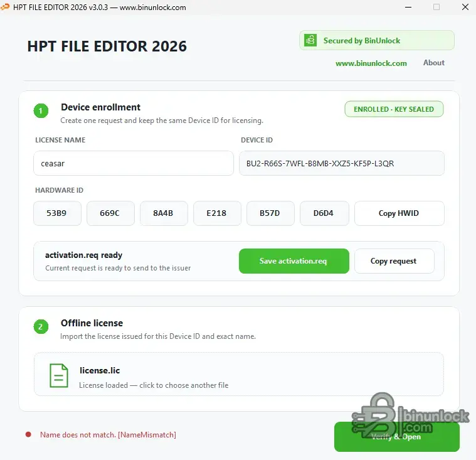The width and height of the screenshot is (476, 460).
Task: Choose another license file in license.lic box
Action: 238,374
